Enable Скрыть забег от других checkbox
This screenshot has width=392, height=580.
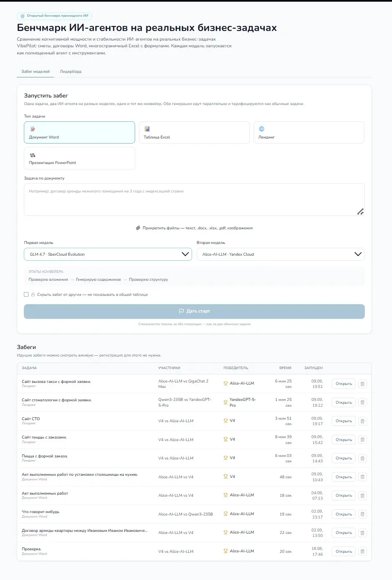pos(26,295)
